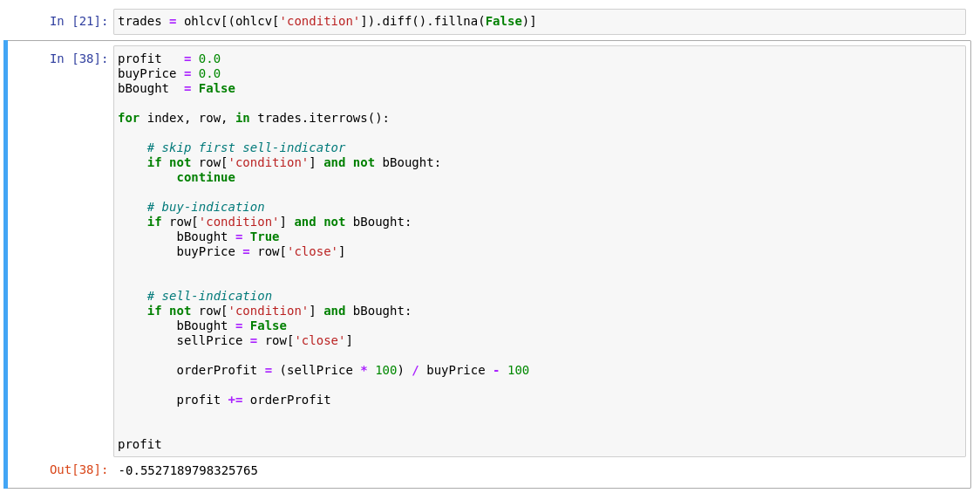The width and height of the screenshot is (980, 493).
Task: Select the blue active-cell indicator bar
Action: click(x=5, y=264)
